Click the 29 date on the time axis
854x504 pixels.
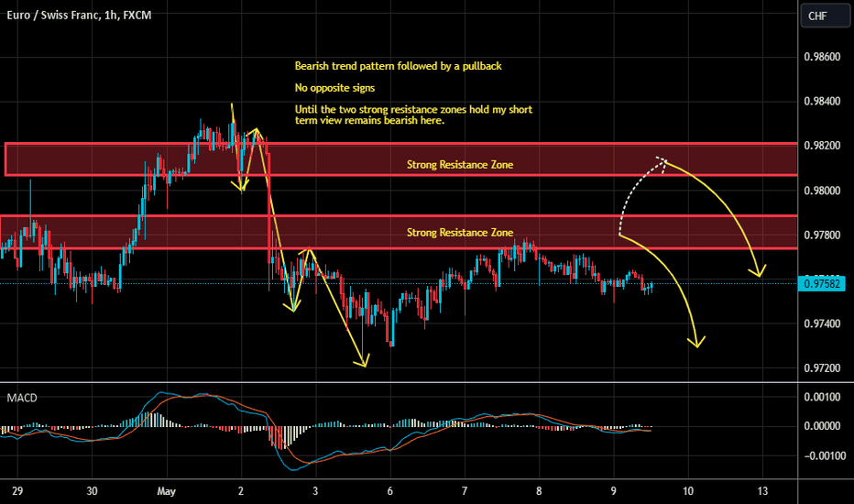pyautogui.click(x=17, y=491)
